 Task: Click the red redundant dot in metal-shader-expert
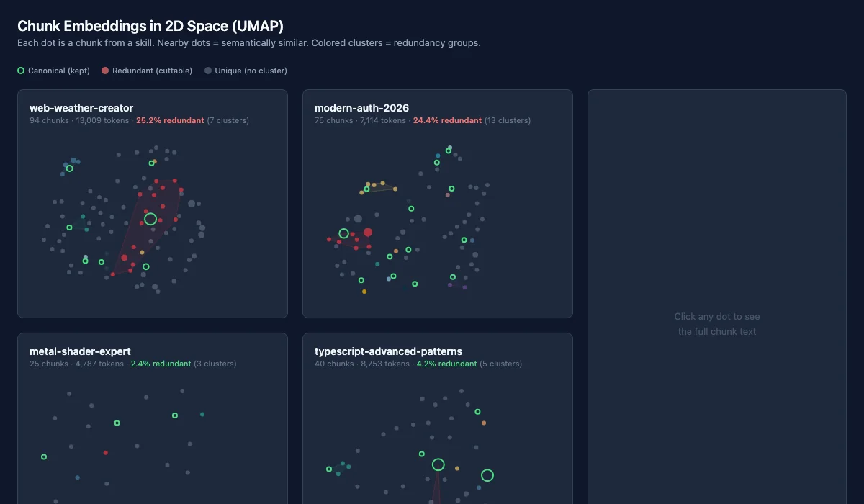[105, 452]
